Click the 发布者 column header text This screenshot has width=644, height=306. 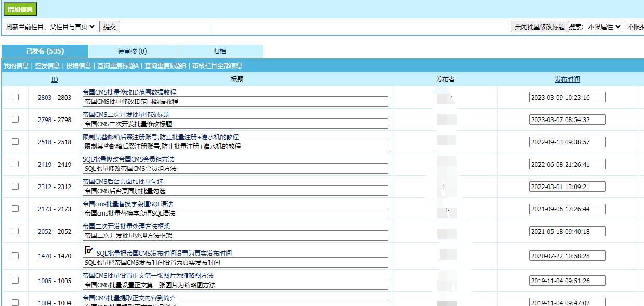[x=445, y=79]
